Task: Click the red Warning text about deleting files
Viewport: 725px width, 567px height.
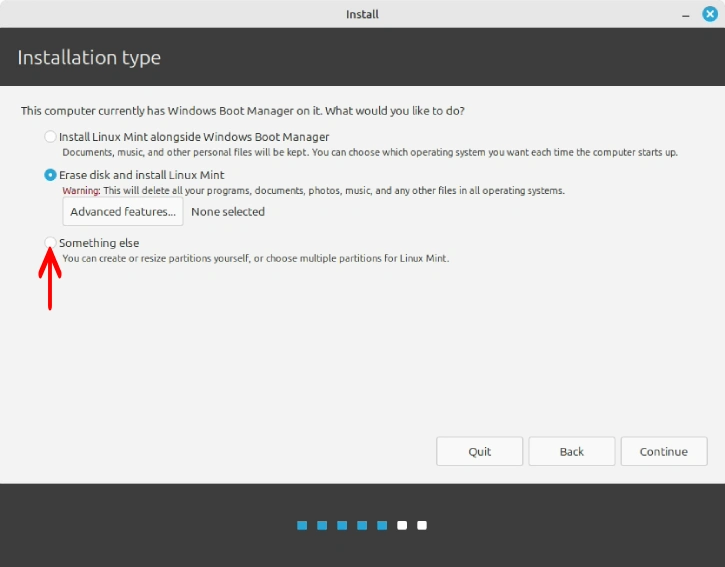Action: 313,191
